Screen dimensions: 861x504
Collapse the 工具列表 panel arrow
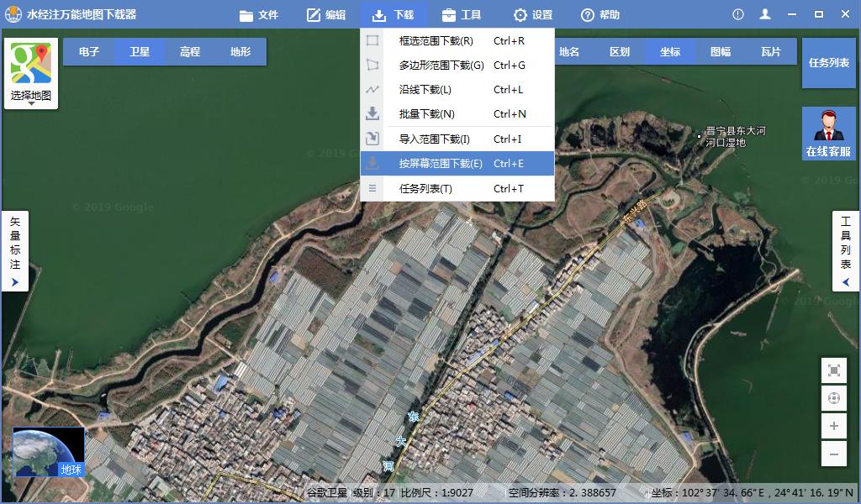[x=845, y=281]
